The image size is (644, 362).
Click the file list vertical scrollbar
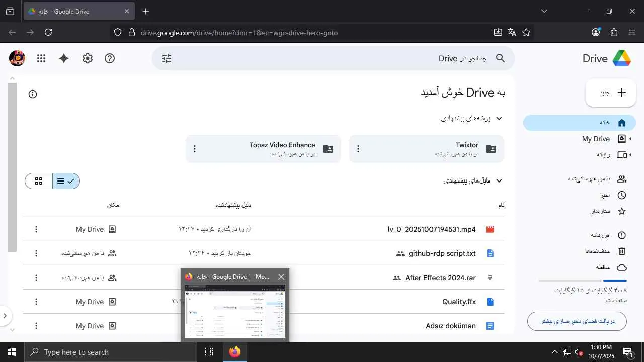12,167
